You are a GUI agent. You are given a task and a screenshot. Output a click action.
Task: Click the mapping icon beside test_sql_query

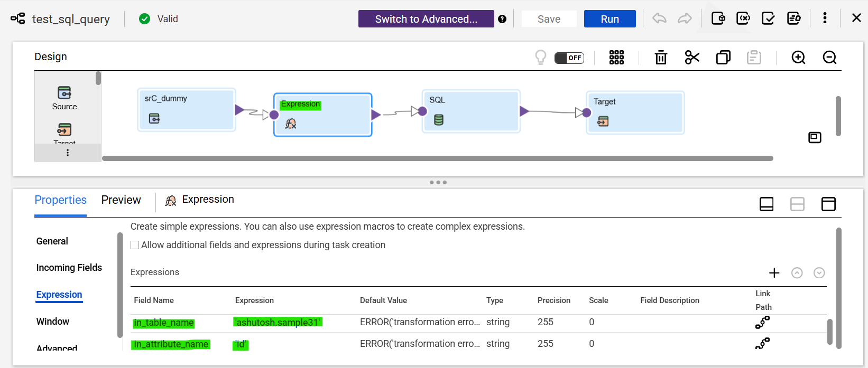17,18
